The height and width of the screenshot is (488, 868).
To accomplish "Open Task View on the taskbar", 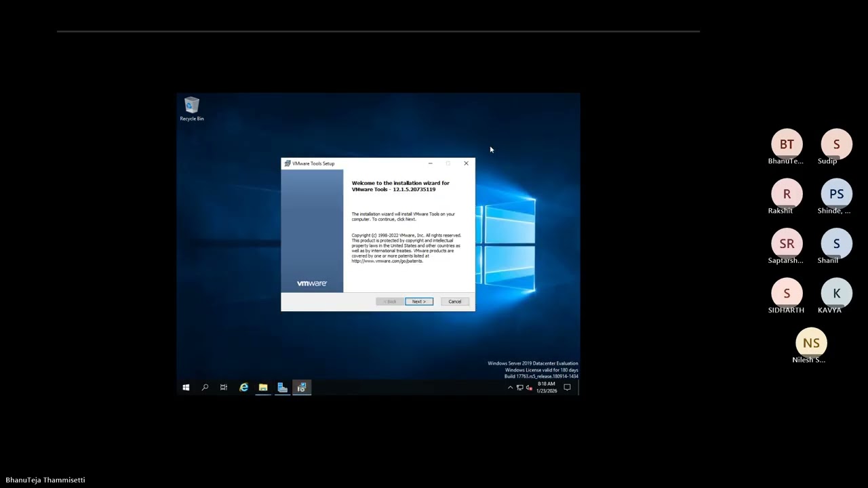I will [224, 388].
